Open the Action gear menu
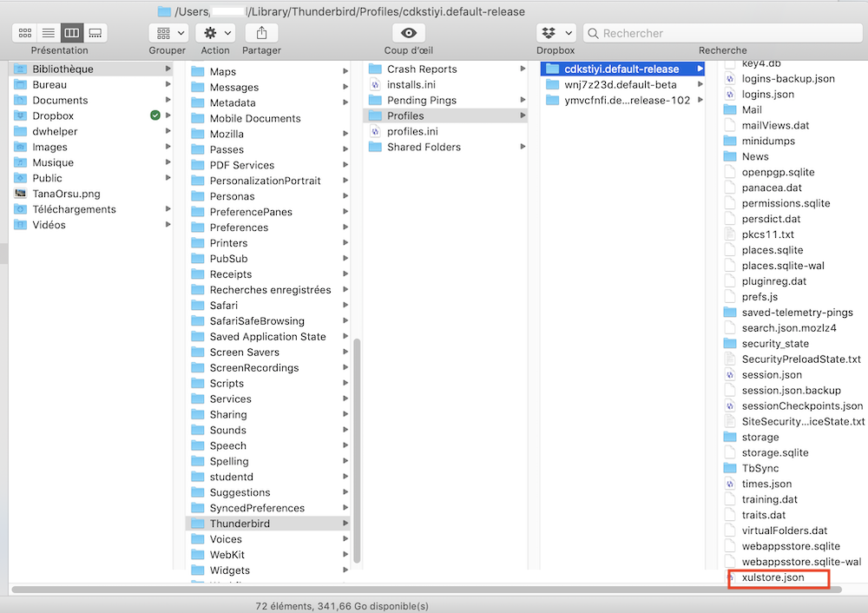The image size is (868, 613). 216,33
